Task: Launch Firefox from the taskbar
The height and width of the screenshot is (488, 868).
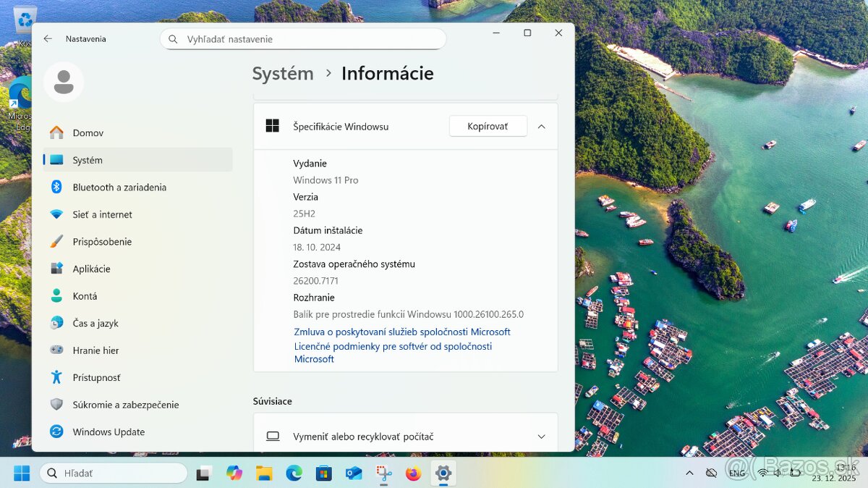Action: point(413,474)
